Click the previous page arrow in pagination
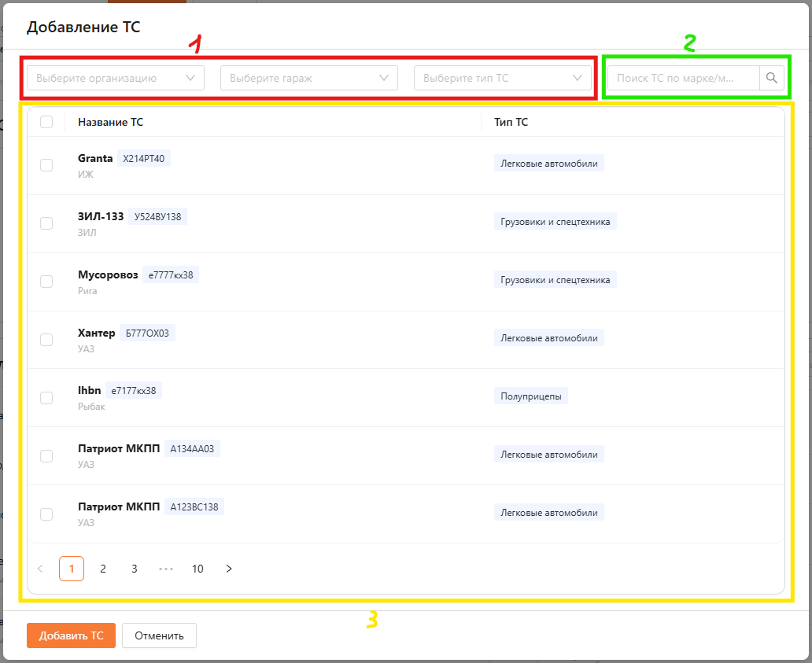Viewport: 812px width, 663px height. click(x=40, y=569)
